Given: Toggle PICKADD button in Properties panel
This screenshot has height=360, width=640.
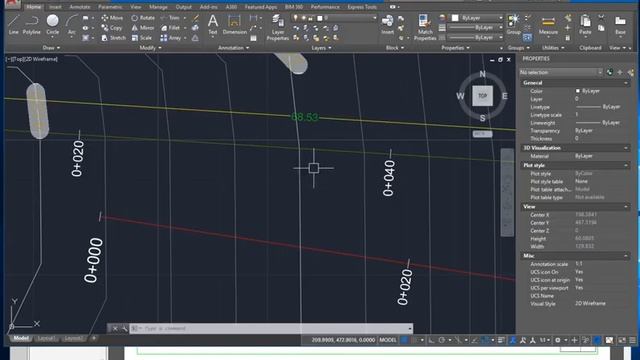Looking at the screenshot, I should [610, 72].
